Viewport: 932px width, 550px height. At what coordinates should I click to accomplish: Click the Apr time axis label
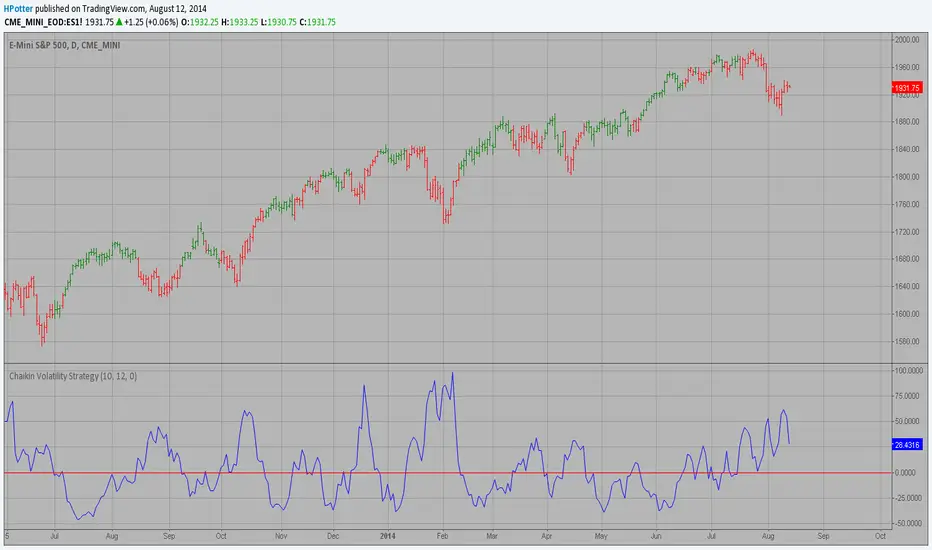point(546,536)
